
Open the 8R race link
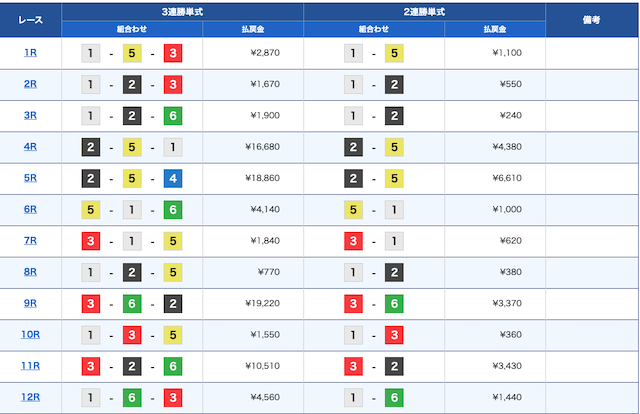tap(30, 272)
